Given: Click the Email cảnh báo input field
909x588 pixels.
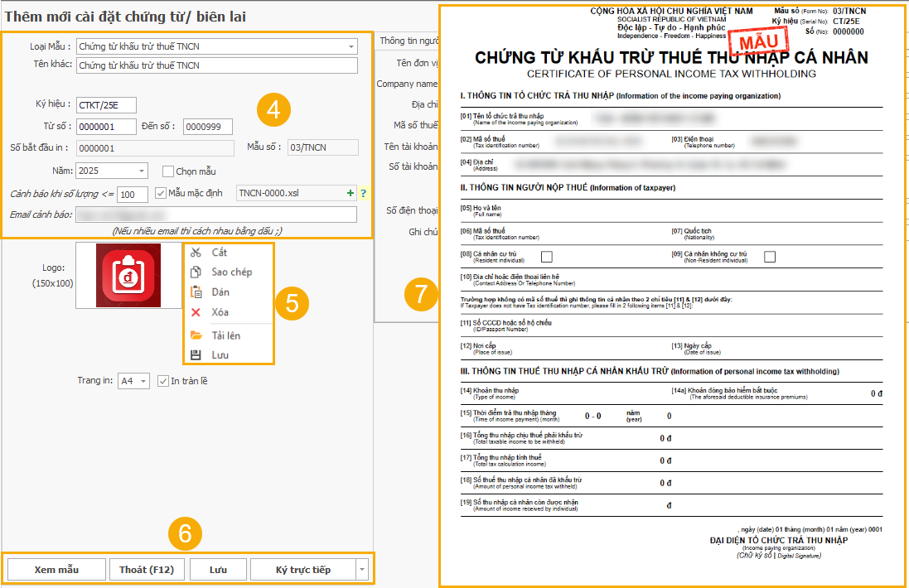Looking at the screenshot, I should pos(216,214).
